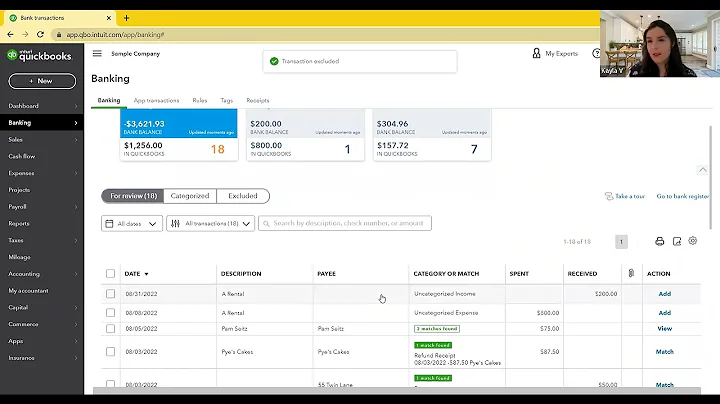Open a new browser tab
Screen dimensions: 720x404
(126, 18)
